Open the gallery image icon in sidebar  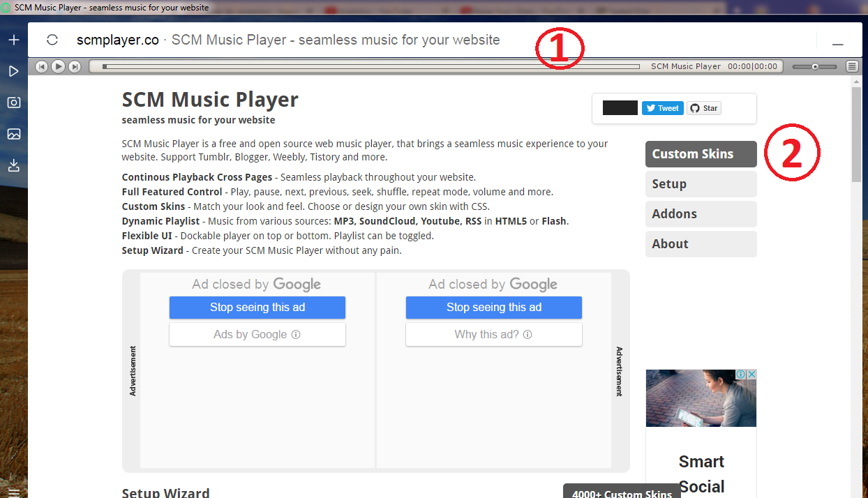13,134
